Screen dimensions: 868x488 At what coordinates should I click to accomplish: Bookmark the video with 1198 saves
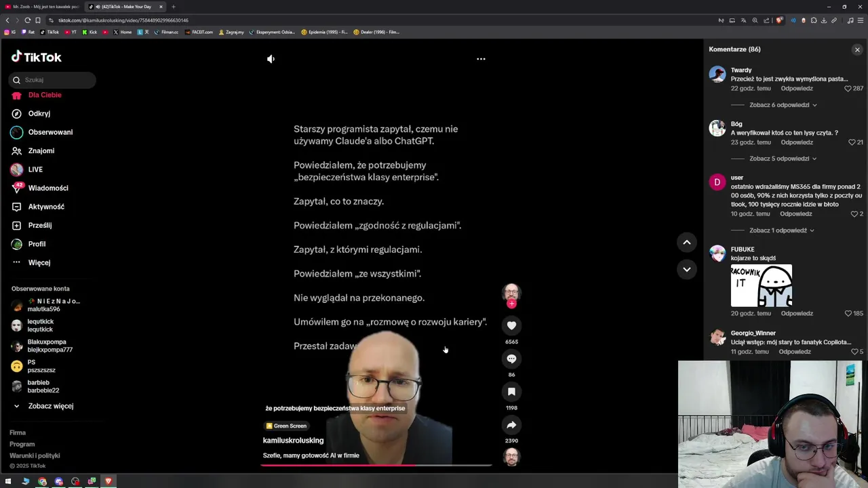click(511, 392)
